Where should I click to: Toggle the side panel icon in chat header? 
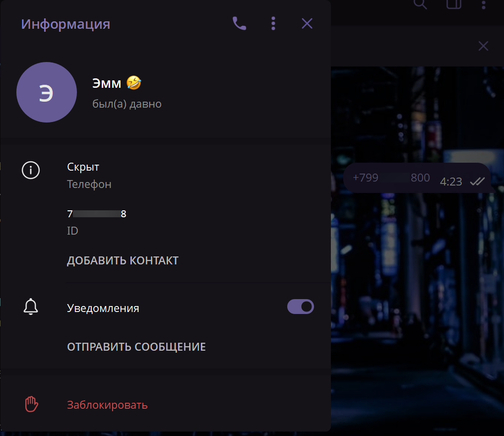coord(452,4)
